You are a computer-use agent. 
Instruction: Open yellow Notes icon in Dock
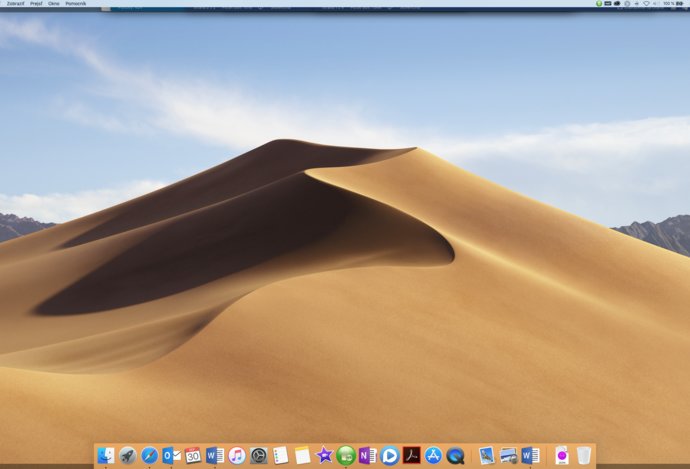tap(302, 455)
